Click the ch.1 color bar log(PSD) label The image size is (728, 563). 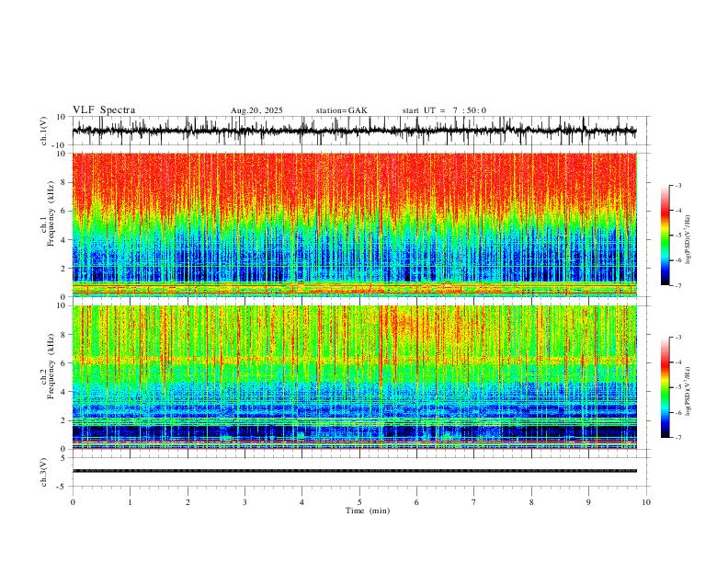688,240
